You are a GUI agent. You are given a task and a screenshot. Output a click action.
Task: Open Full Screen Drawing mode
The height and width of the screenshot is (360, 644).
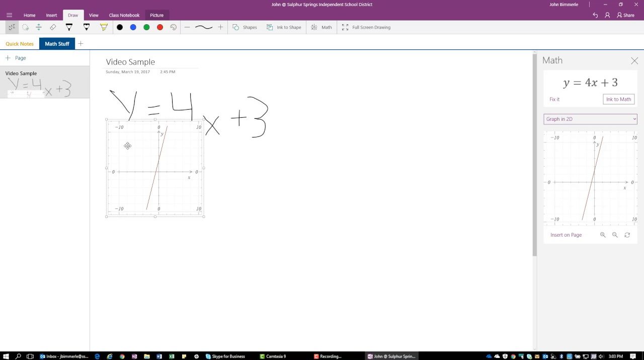click(x=366, y=27)
